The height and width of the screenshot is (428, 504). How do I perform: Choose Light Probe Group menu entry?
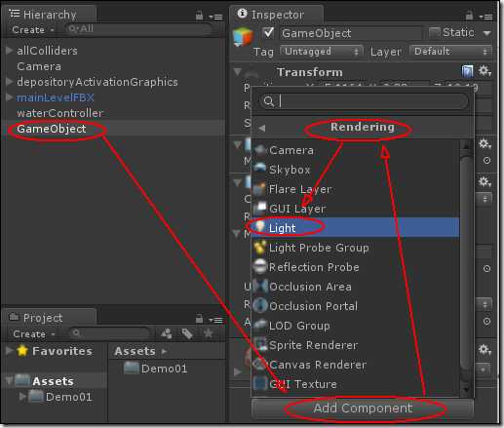click(356, 248)
